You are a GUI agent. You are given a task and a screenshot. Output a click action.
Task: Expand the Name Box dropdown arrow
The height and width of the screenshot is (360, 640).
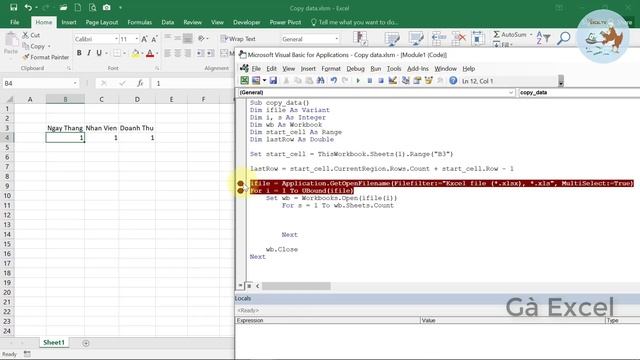pos(75,83)
